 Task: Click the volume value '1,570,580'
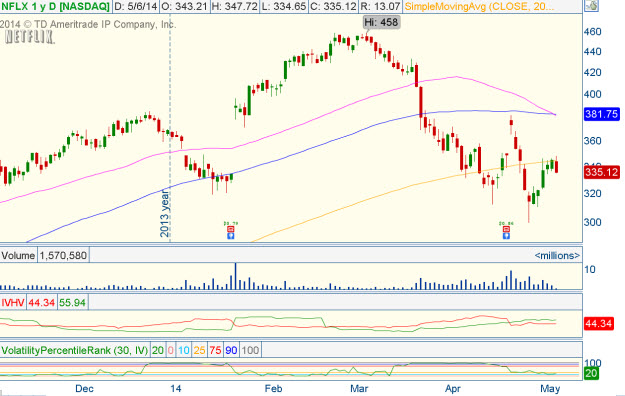pyautogui.click(x=63, y=255)
